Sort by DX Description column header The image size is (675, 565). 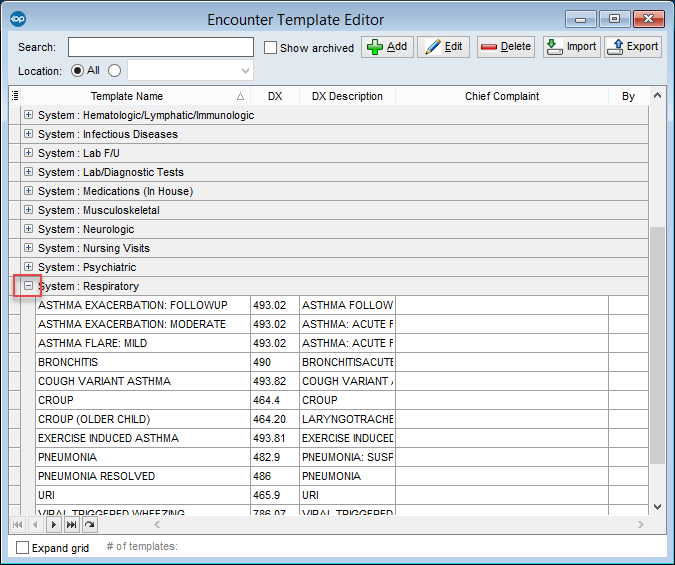click(x=347, y=96)
